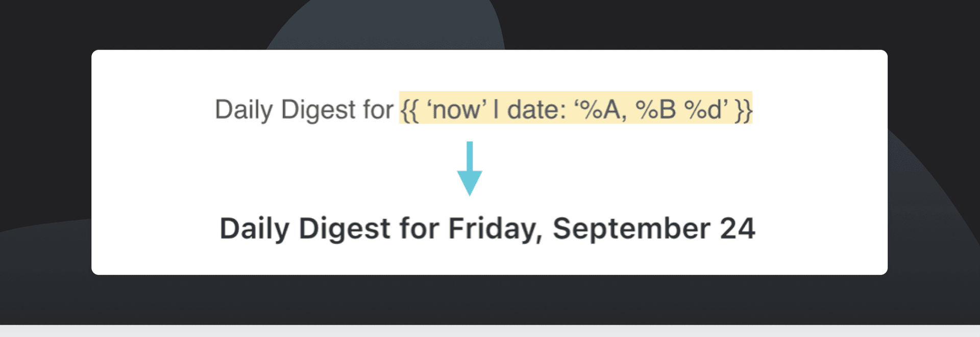Click the blue downward arrow
This screenshot has width=980, height=337.
click(x=470, y=169)
